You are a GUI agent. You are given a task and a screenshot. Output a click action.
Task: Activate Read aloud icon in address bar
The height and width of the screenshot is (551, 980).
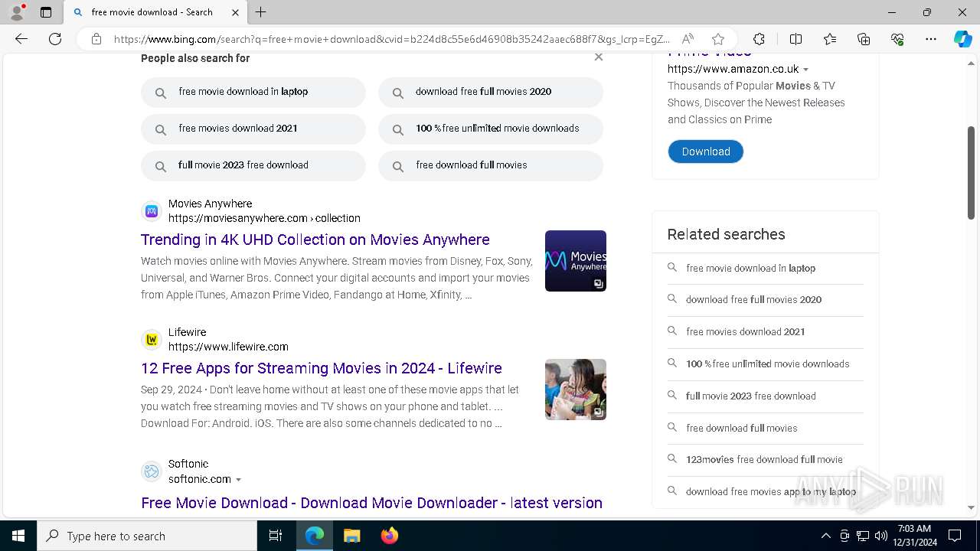tap(688, 39)
